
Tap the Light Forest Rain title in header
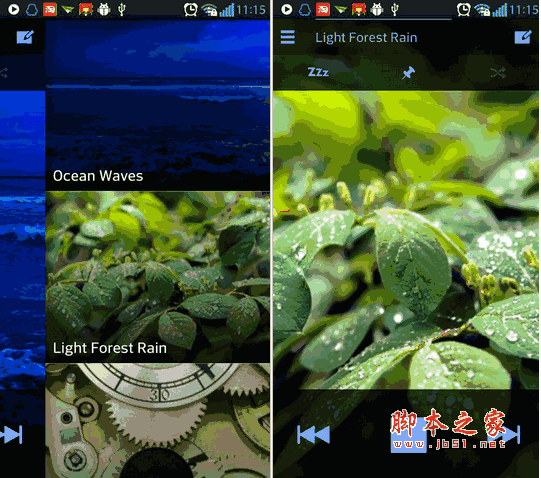tap(366, 37)
